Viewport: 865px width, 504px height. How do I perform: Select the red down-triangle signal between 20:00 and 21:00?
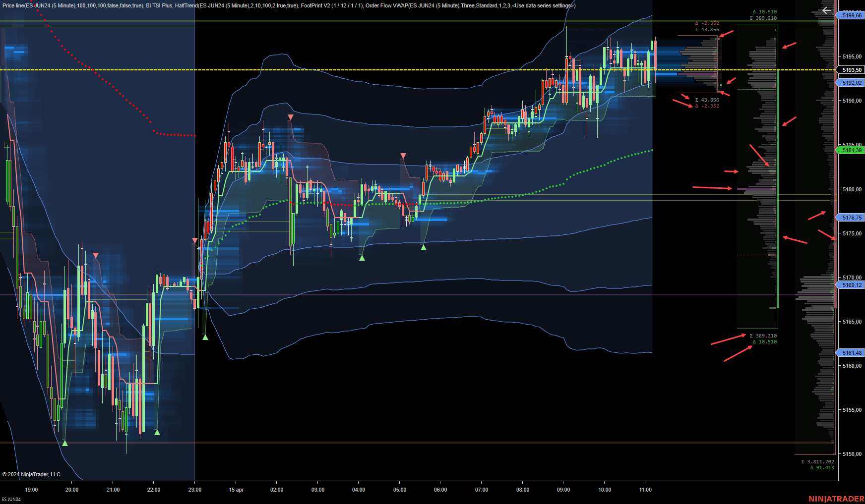point(96,255)
